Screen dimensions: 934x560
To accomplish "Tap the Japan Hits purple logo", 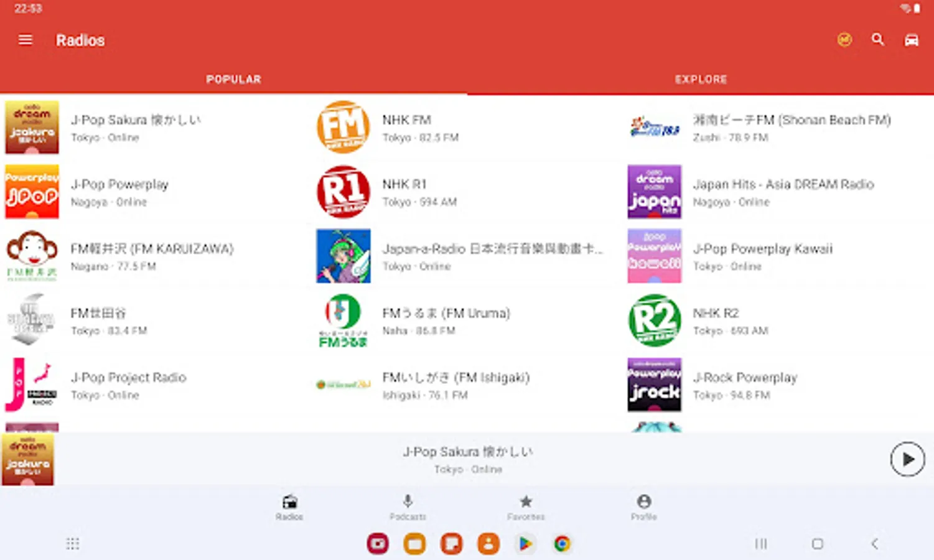I will pyautogui.click(x=654, y=192).
